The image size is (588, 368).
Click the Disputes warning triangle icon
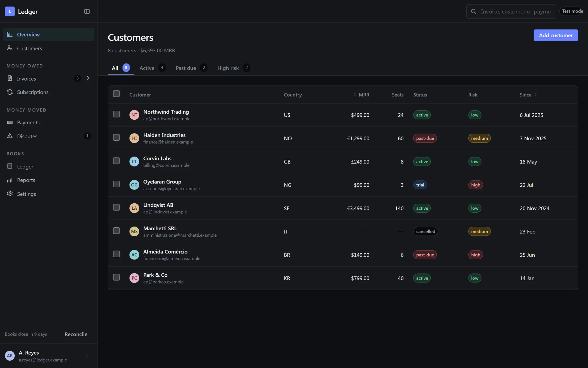(x=10, y=136)
